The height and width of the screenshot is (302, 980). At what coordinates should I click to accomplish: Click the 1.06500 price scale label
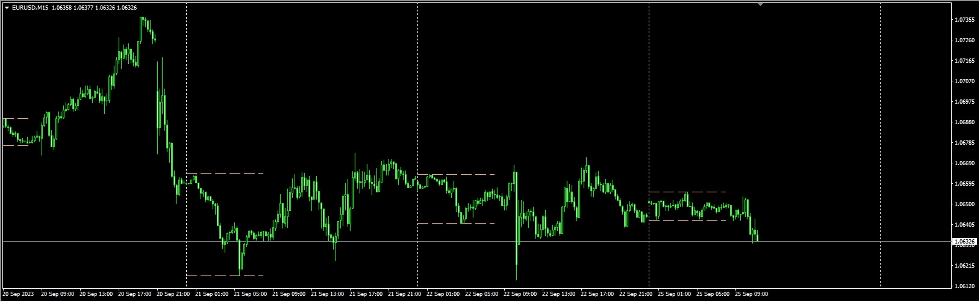(965, 204)
